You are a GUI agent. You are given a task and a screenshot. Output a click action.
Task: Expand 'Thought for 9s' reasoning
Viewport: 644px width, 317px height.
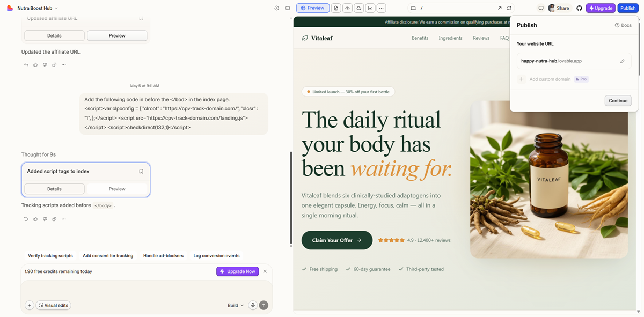coord(39,154)
